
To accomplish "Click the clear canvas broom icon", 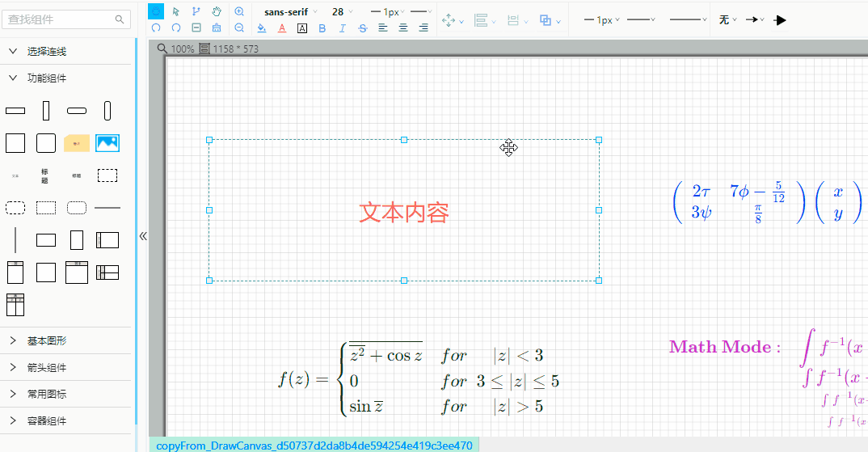I will (217, 27).
